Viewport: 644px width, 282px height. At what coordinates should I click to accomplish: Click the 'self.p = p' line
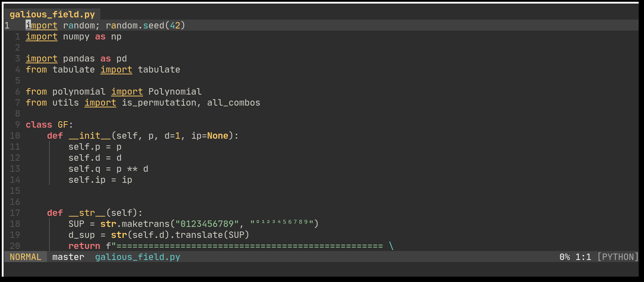pos(95,147)
